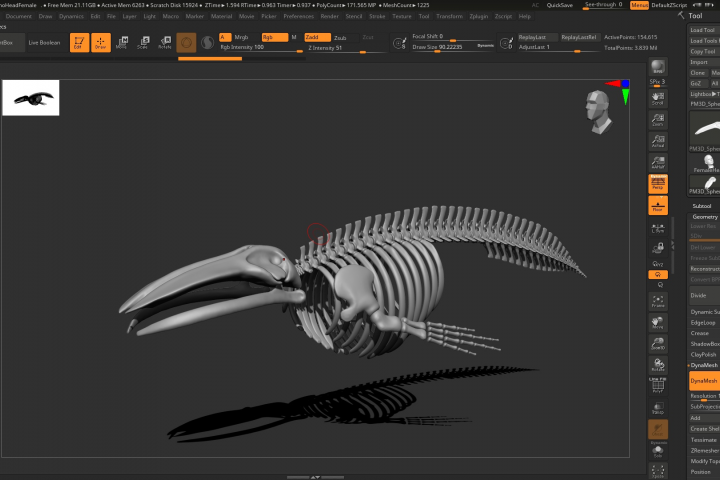The width and height of the screenshot is (720, 480).
Task: Select the FemaleHead tool thumbnail
Action: pyautogui.click(x=705, y=164)
